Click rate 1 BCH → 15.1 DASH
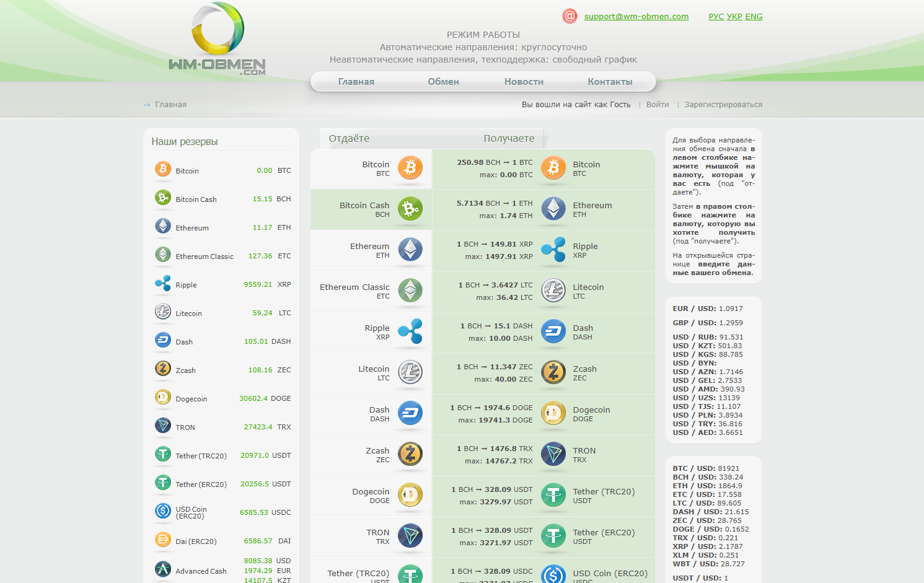The image size is (924, 583). click(496, 326)
